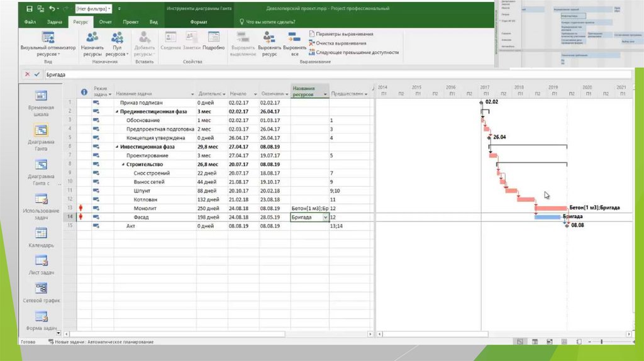Click the formula bar field containing Бригада

point(338,75)
